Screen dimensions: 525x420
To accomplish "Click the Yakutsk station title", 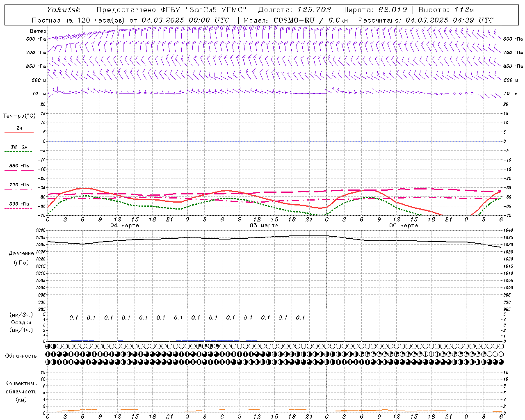I will 64,10.
